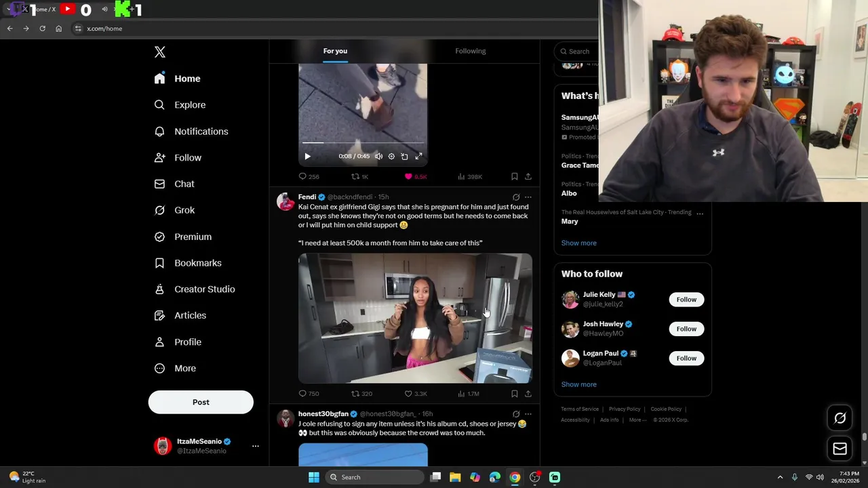Open Chat in the sidebar
This screenshot has height=488, width=868.
point(174,184)
